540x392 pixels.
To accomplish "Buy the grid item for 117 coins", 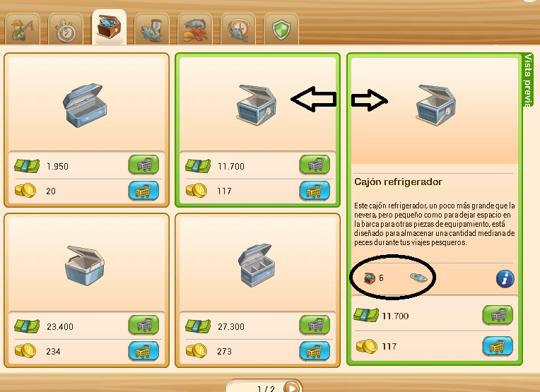I will [315, 191].
